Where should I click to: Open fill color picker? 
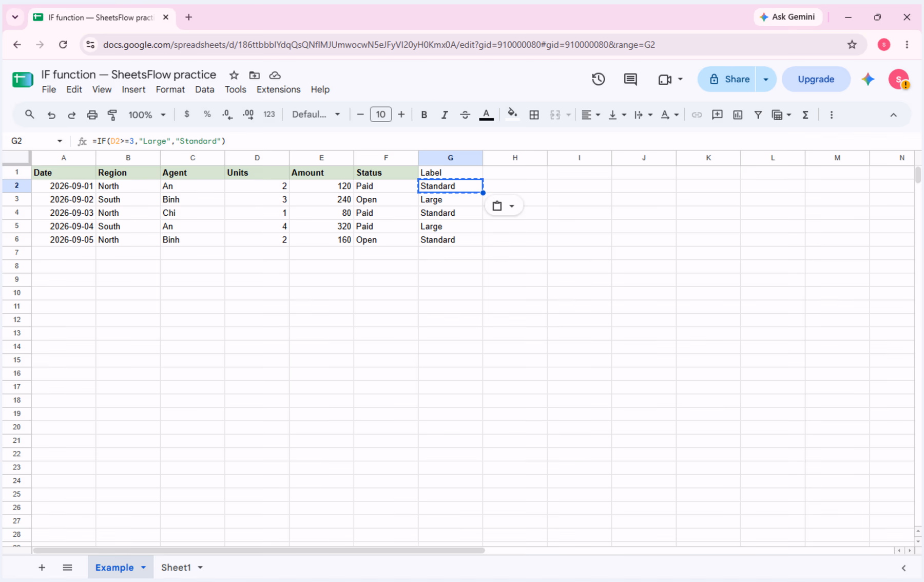click(512, 115)
